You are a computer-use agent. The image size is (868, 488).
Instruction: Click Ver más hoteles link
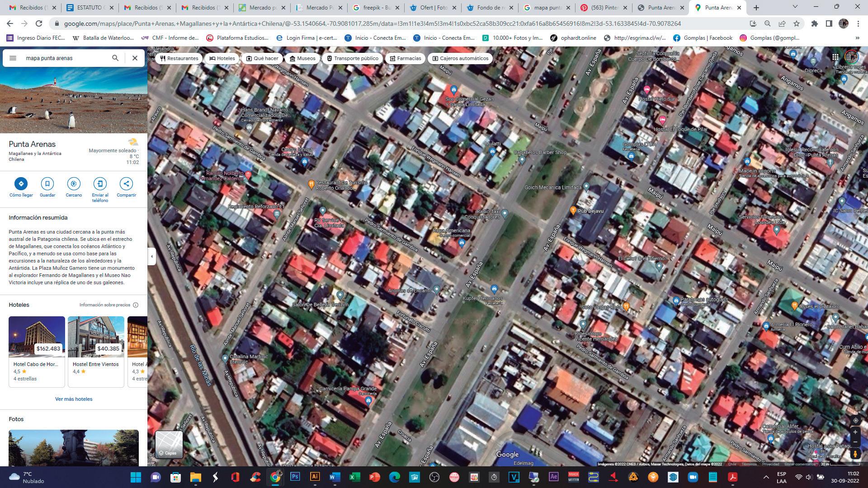[74, 399]
